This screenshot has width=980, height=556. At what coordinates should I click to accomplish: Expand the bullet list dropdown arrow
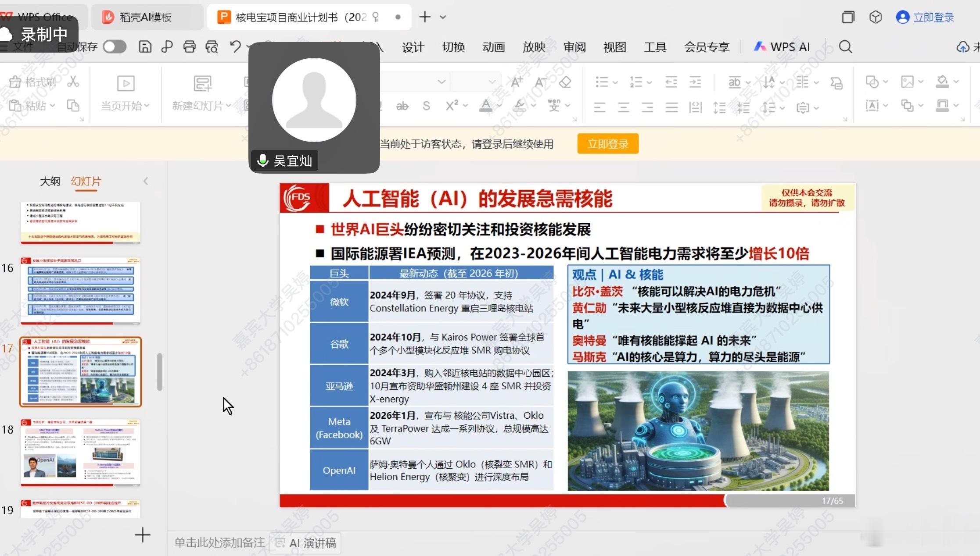615,82
